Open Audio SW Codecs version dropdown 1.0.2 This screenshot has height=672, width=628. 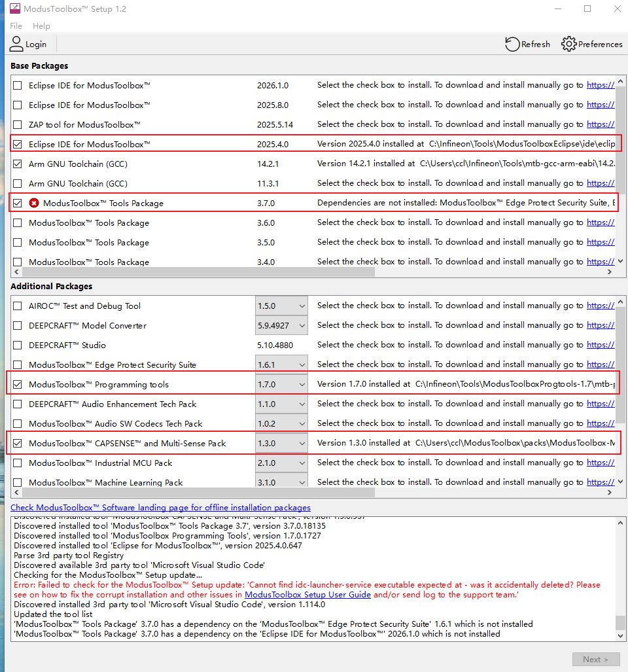[281, 424]
